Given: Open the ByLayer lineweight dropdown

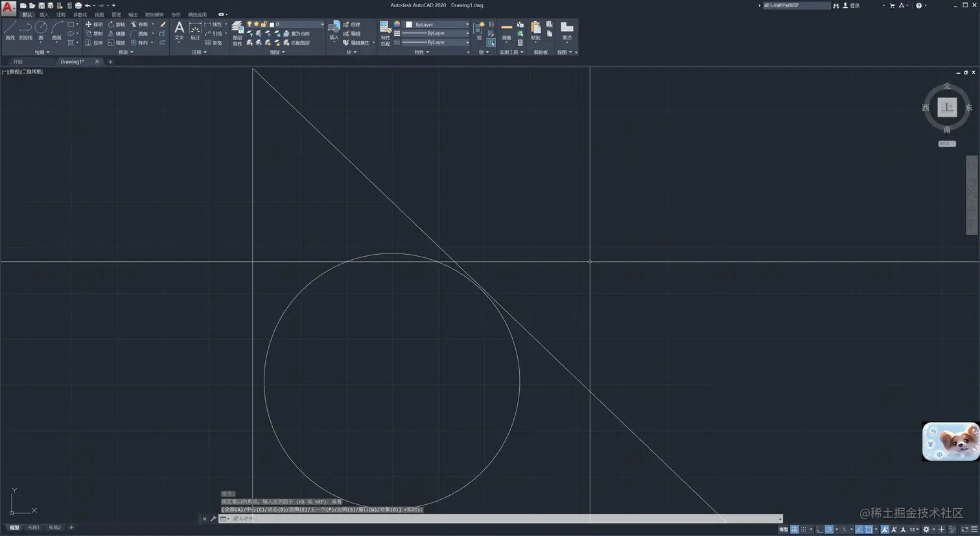Looking at the screenshot, I should (436, 33).
